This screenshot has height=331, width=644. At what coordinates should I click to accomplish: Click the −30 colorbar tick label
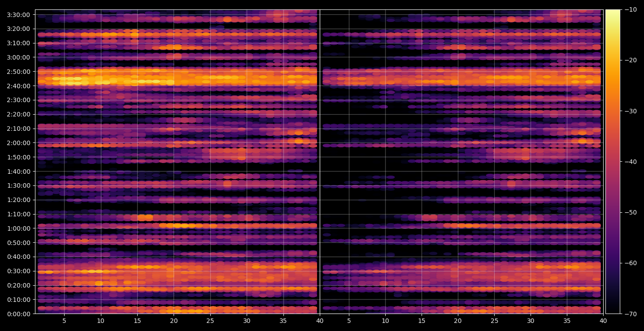[630, 111]
